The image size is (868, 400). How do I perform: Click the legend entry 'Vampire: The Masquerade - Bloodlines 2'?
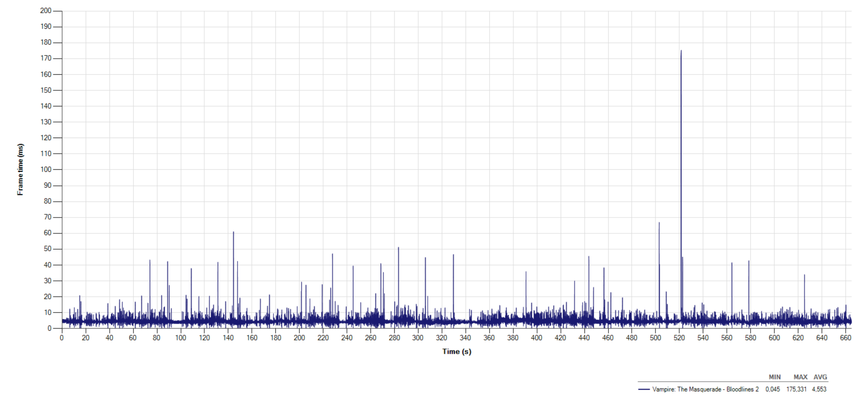[x=705, y=389]
